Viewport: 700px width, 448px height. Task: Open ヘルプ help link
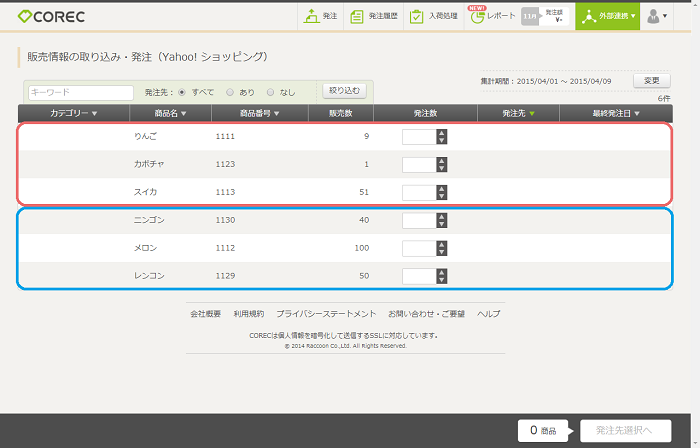[x=488, y=314]
